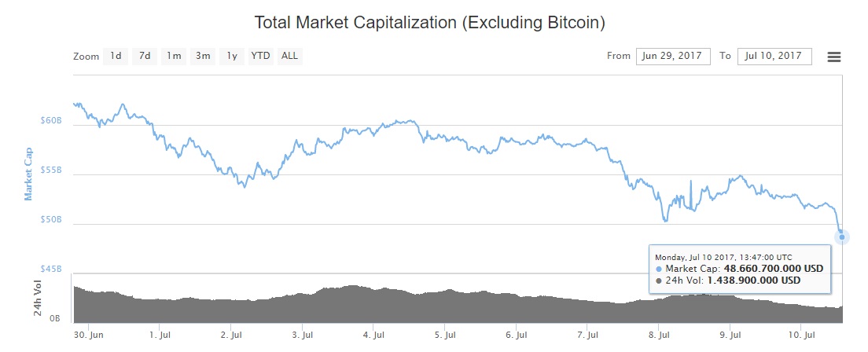Select the 1d zoom range
868x352 pixels.
click(116, 56)
